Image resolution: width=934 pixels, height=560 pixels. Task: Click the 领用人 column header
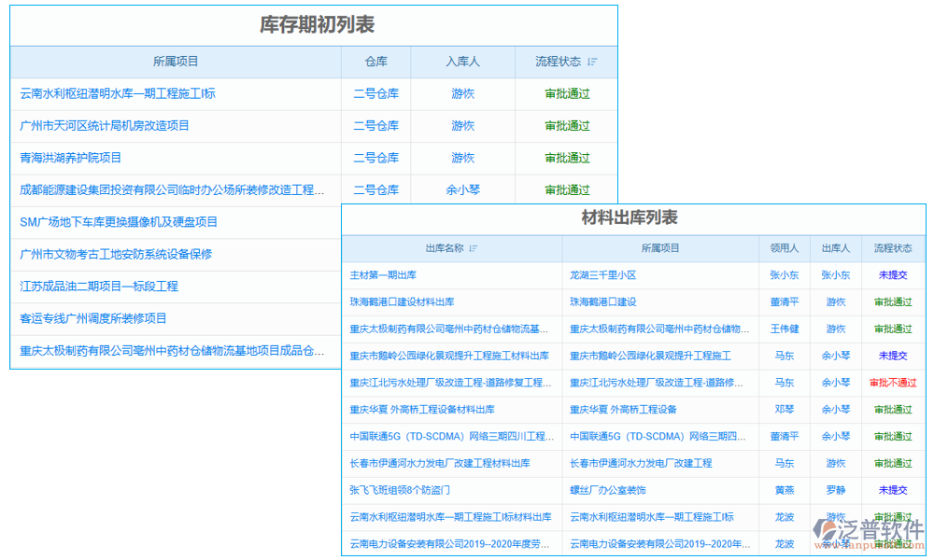point(783,248)
